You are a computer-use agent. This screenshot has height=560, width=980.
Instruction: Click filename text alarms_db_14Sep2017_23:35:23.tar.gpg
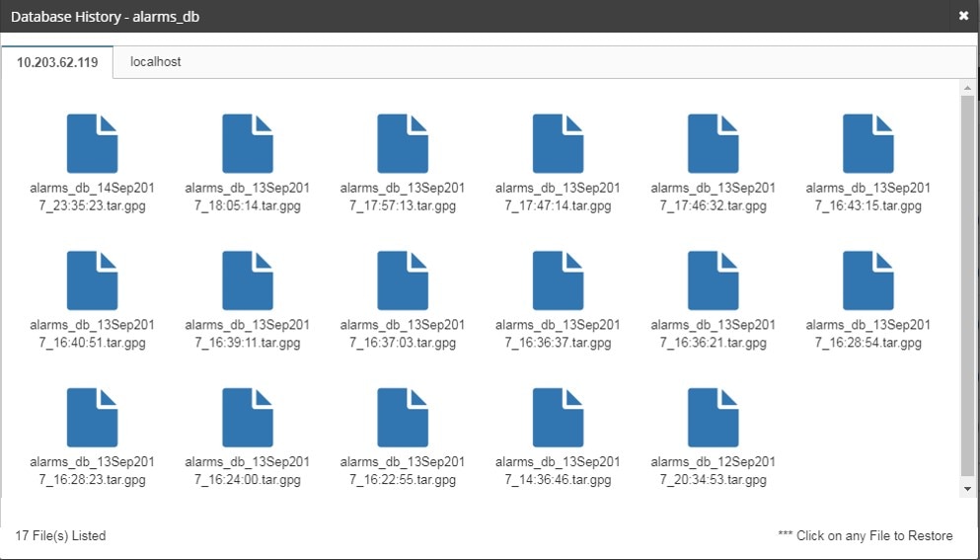pyautogui.click(x=92, y=197)
